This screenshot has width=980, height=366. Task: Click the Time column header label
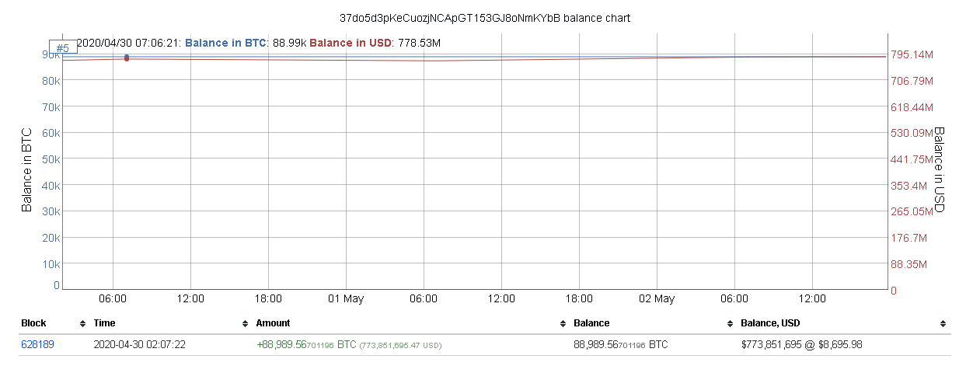coord(104,323)
